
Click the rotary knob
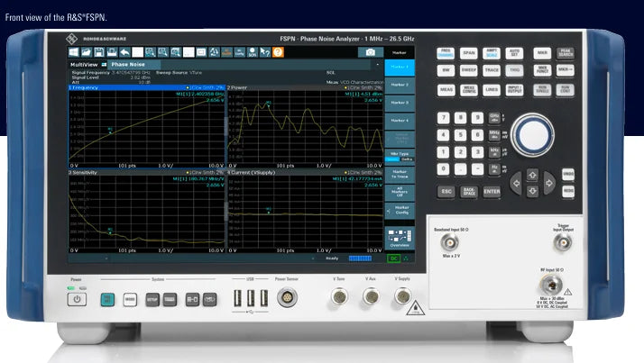[533, 134]
